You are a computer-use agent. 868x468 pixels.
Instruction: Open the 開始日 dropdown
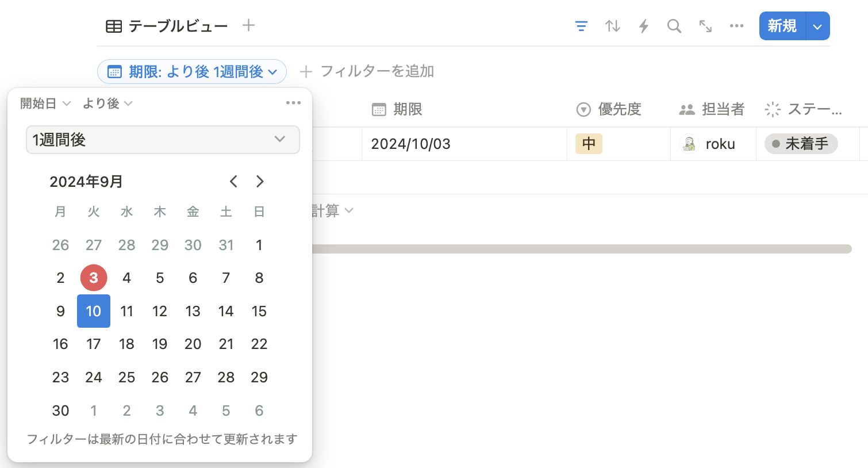pyautogui.click(x=45, y=103)
